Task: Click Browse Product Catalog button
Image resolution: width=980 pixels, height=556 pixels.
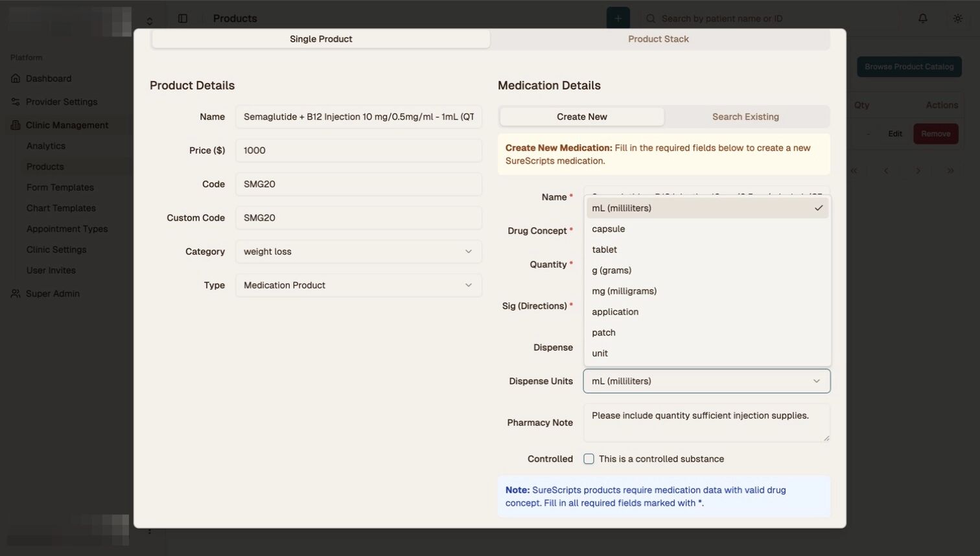Action: pos(909,67)
